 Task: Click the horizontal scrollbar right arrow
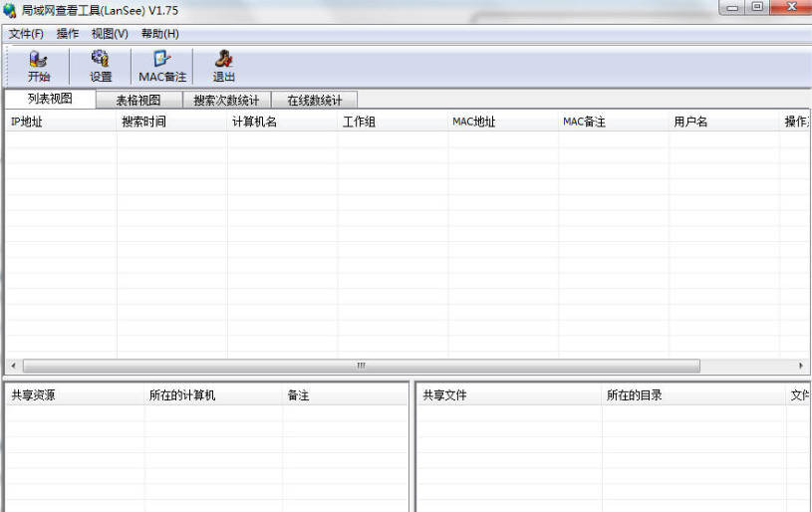pyautogui.click(x=801, y=366)
